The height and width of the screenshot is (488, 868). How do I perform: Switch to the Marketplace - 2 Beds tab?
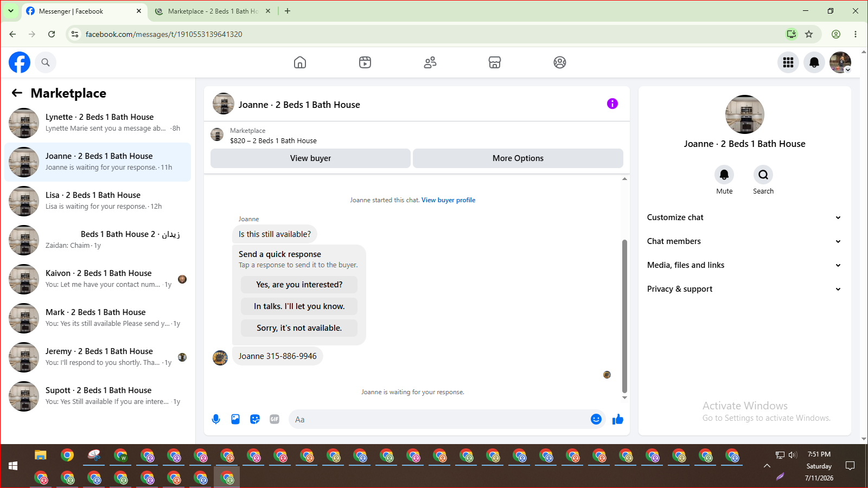tap(213, 11)
